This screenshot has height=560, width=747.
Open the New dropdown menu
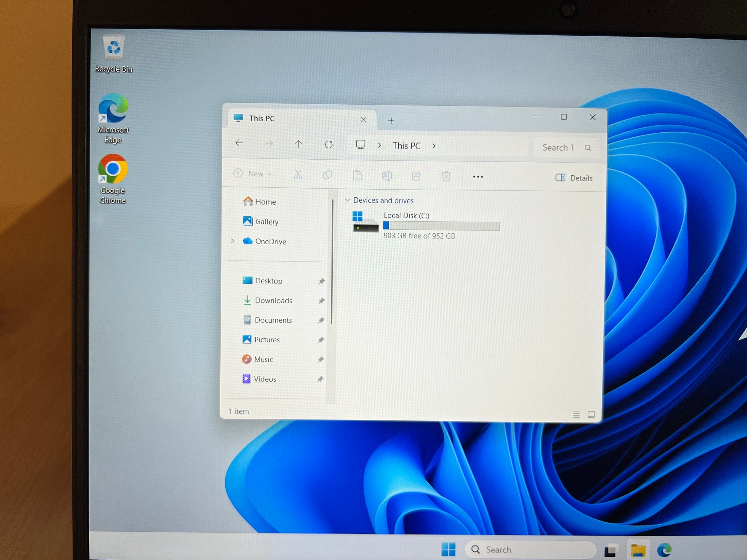point(253,174)
